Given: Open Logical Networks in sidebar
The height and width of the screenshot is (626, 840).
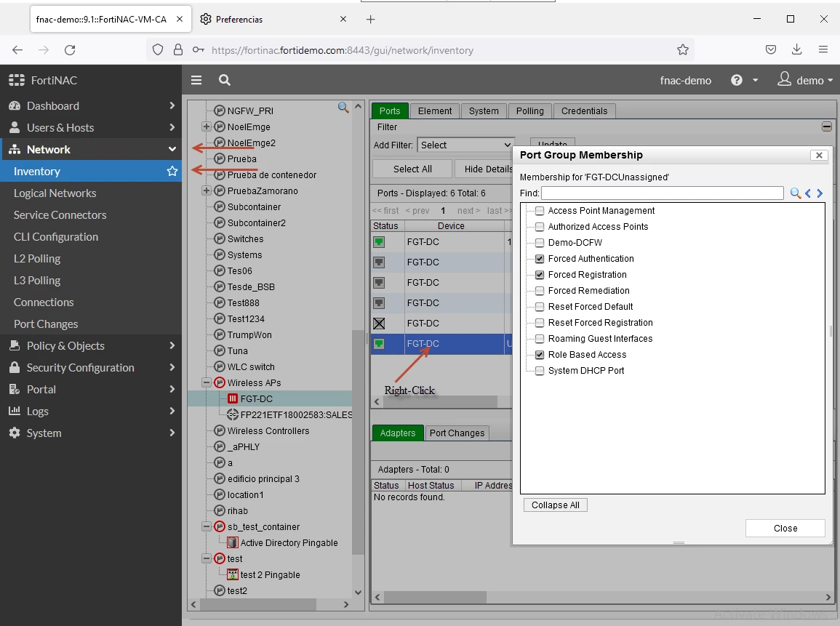Looking at the screenshot, I should [55, 193].
